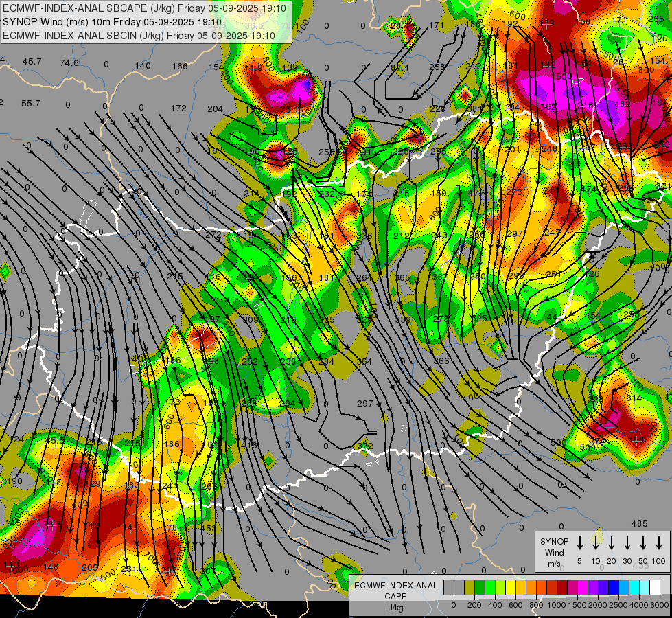This screenshot has width=672, height=618.
Task: Click the '328' value on the map
Action: point(595,399)
